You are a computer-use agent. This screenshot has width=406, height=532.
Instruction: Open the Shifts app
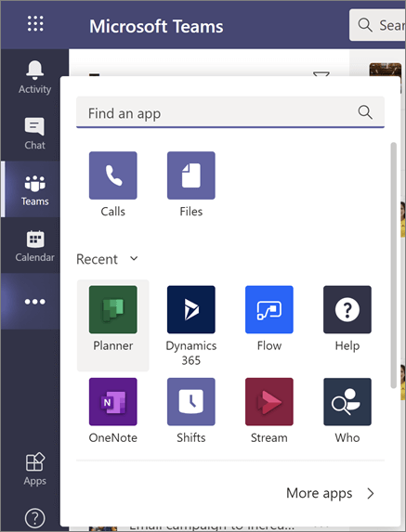(x=191, y=410)
